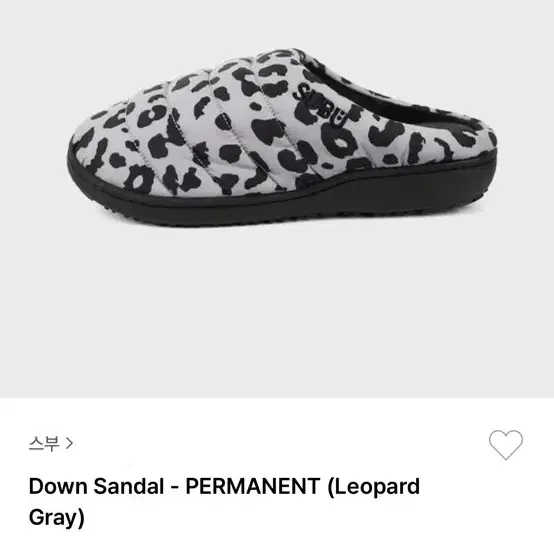Click the ring-shaped leopard spot near the logo
554x554 pixels.
[x=339, y=141]
